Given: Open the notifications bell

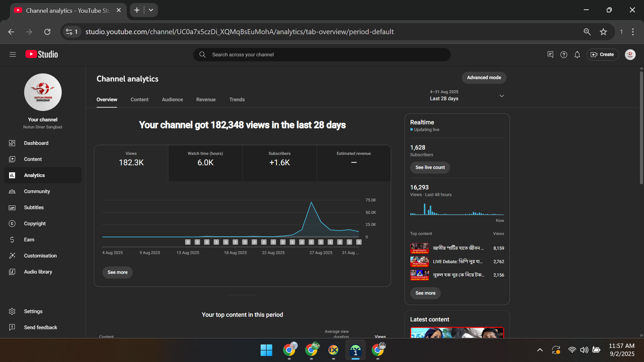Looking at the screenshot, I should tap(577, 55).
